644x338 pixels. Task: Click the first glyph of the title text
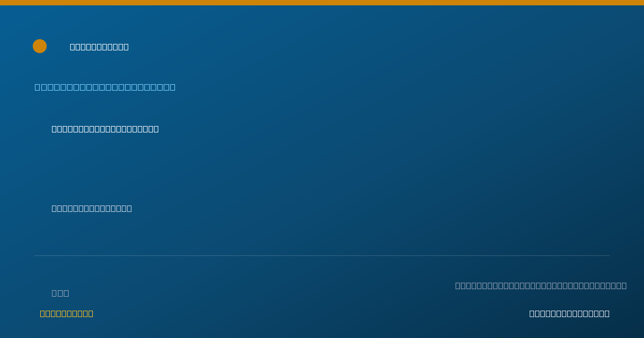[72, 47]
